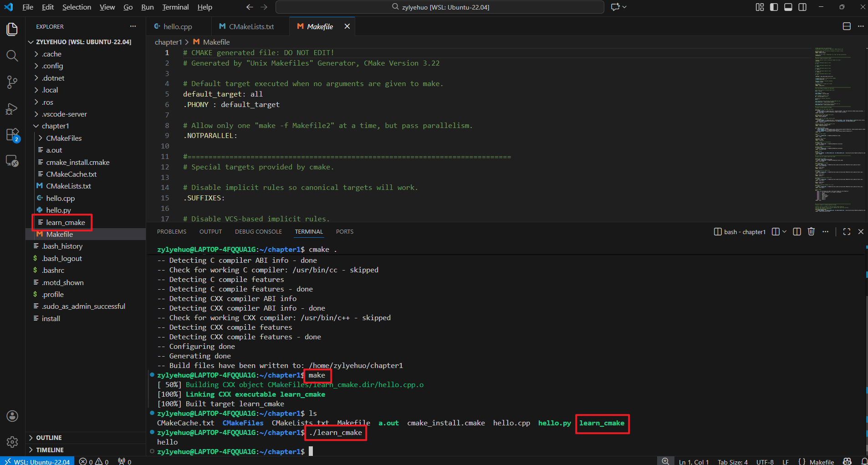Open the Explorer view in activity bar
The width and height of the screenshot is (868, 465).
pos(12,29)
